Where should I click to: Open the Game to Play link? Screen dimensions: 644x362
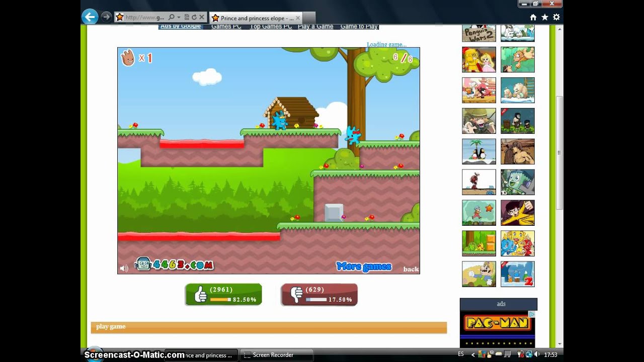click(x=359, y=26)
